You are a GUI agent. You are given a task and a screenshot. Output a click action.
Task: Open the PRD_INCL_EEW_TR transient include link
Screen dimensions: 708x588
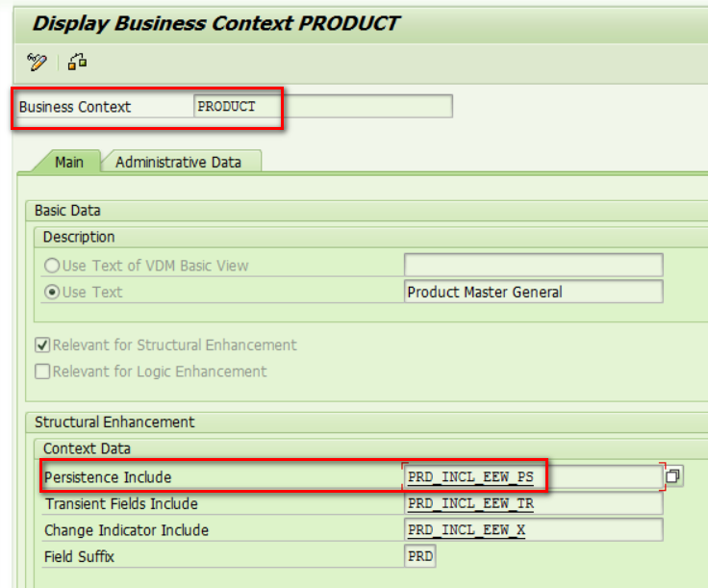point(470,503)
